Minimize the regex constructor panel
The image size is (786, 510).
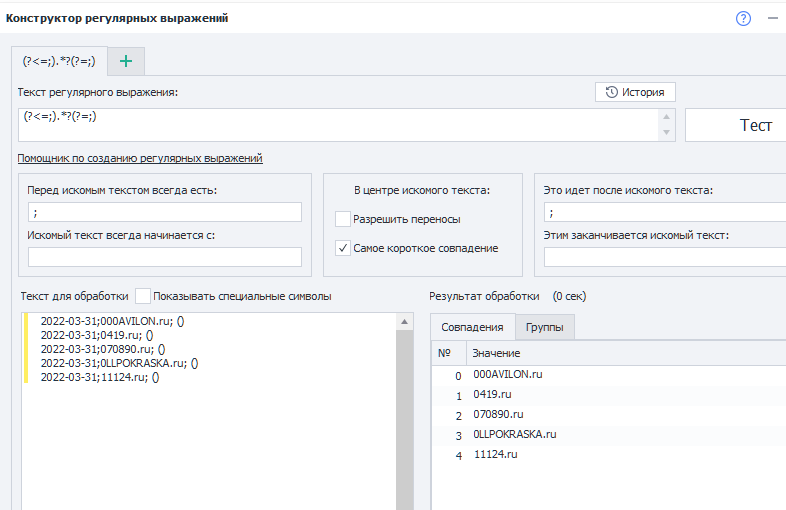pos(772,18)
